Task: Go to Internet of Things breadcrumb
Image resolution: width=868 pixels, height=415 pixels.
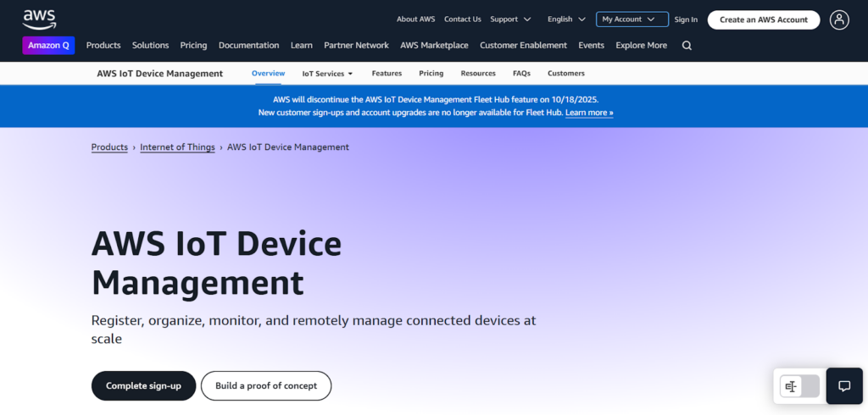Action: coord(177,147)
